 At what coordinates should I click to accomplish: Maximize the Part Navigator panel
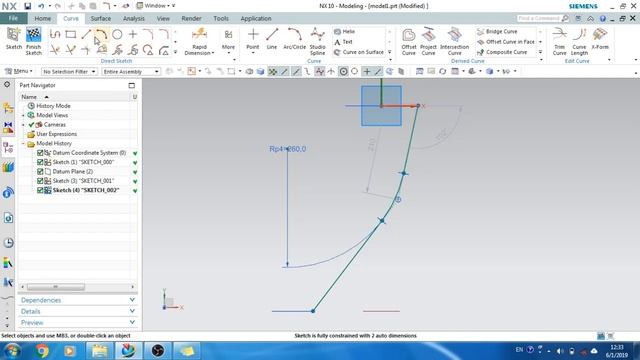coord(131,85)
